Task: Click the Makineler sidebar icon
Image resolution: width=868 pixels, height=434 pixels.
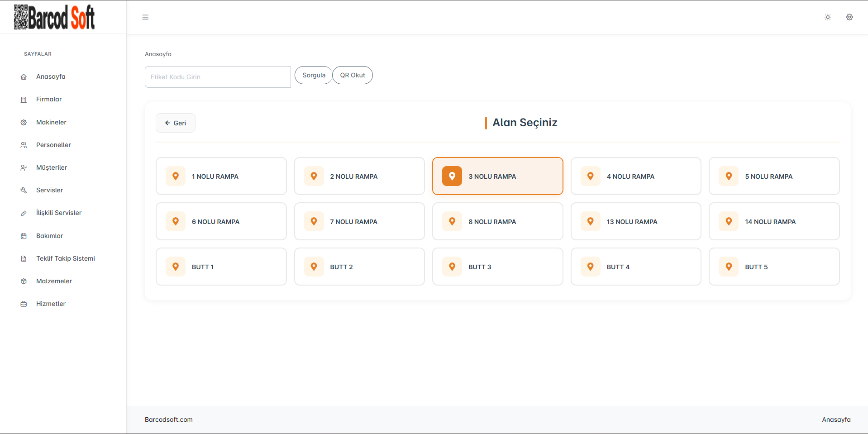Action: click(x=24, y=122)
